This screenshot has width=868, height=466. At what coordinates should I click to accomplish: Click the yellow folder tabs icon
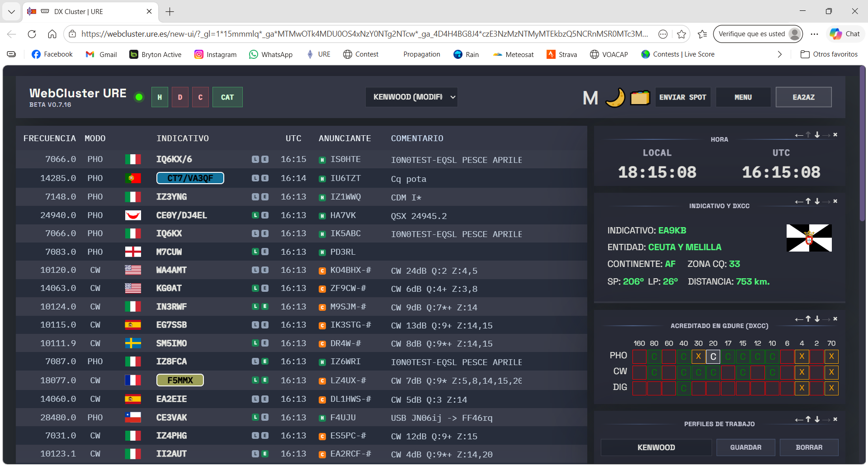coord(640,97)
